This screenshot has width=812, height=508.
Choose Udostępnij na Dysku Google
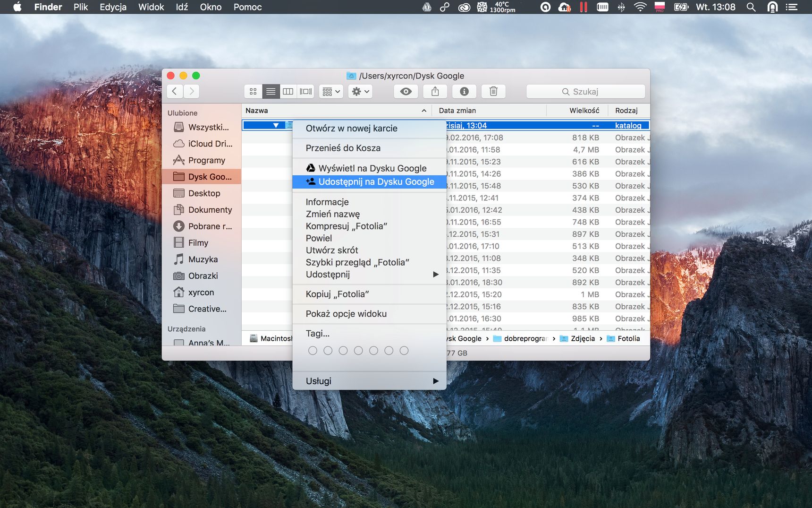coord(369,182)
